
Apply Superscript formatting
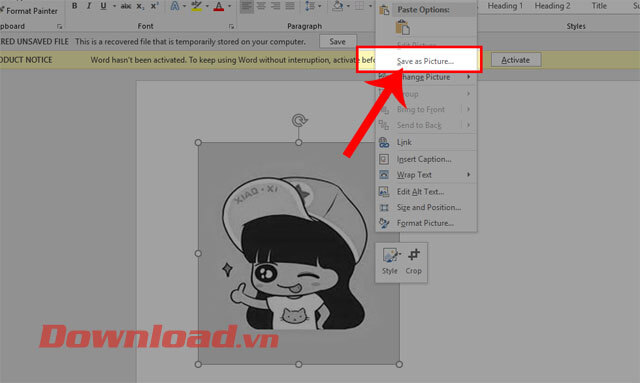[x=155, y=6]
